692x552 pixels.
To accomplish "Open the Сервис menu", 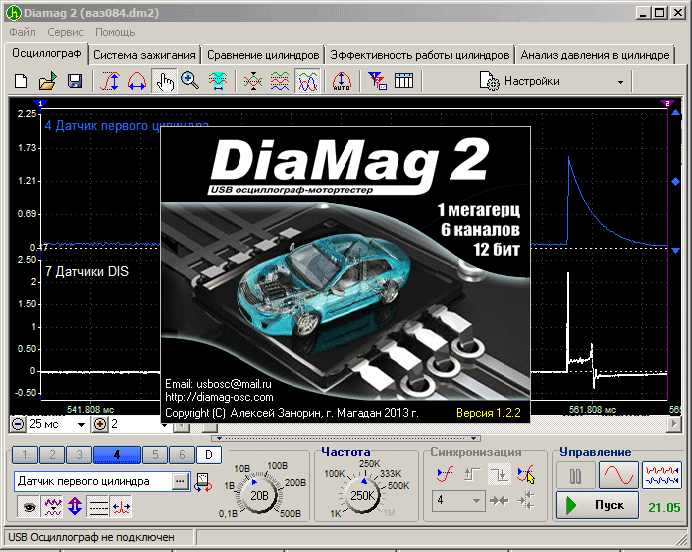I will pos(65,32).
